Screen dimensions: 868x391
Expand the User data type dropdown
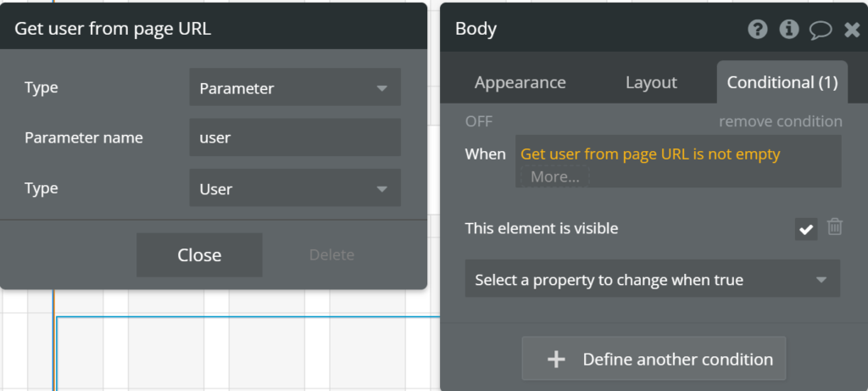(x=295, y=188)
